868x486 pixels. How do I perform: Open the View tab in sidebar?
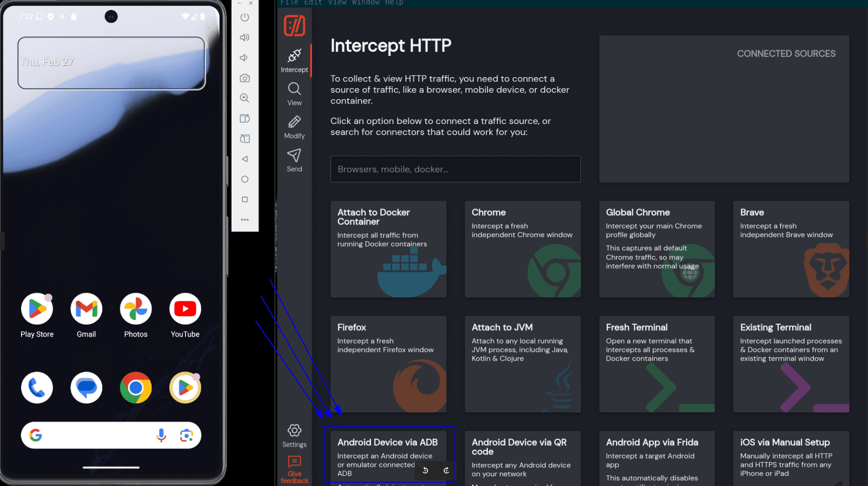tap(294, 94)
